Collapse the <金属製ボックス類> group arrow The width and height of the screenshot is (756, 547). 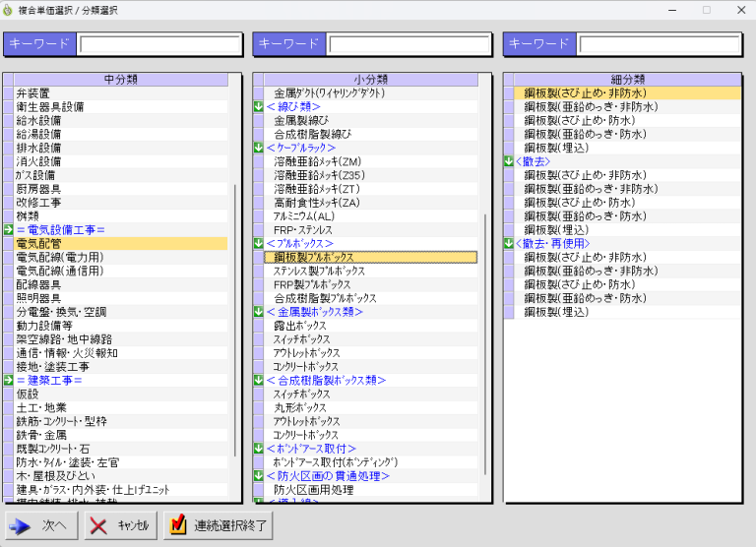click(259, 312)
